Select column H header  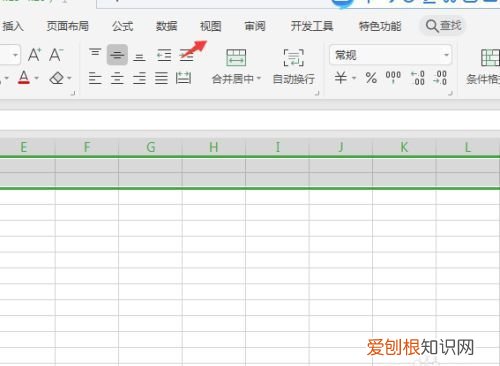pyautogui.click(x=214, y=147)
